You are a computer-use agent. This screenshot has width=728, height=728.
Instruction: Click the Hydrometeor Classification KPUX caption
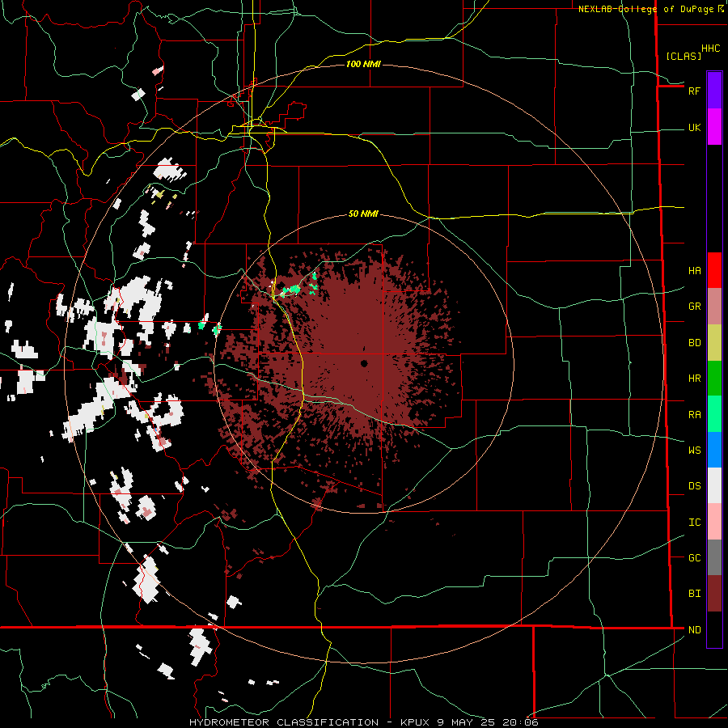(363, 722)
